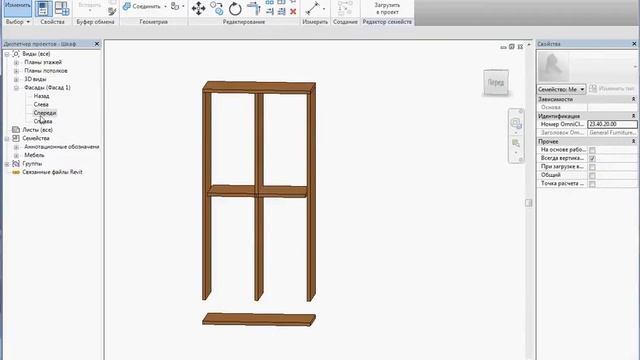Toggle the На основе рабо... checkbox
The width and height of the screenshot is (640, 360).
click(x=592, y=150)
